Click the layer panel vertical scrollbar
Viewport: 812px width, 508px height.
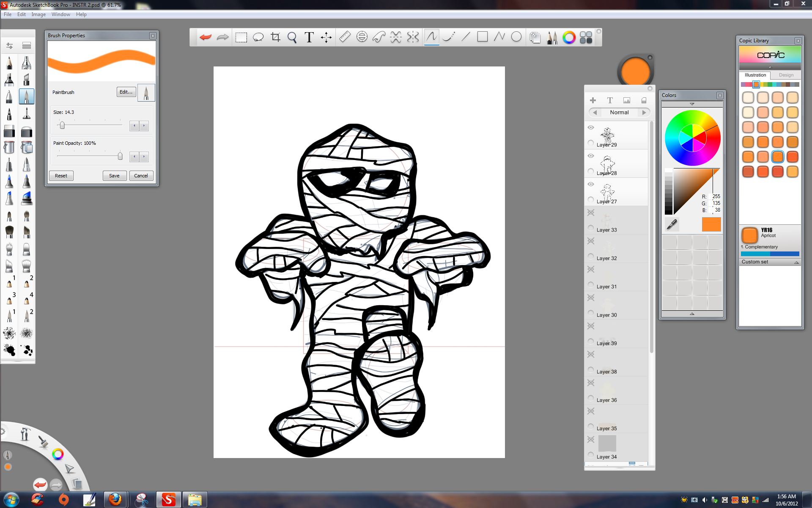coord(651,237)
